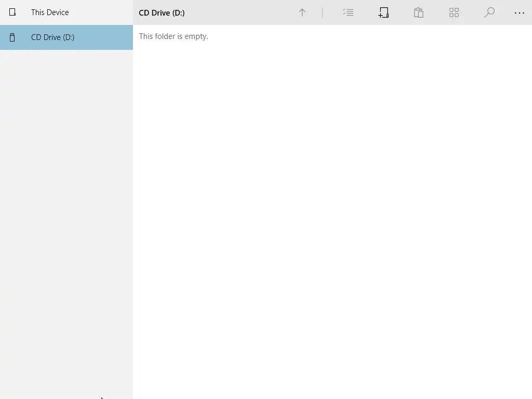The image size is (532, 399).
Task: Click the 'This folder is empty.' message
Action: pyautogui.click(x=174, y=36)
